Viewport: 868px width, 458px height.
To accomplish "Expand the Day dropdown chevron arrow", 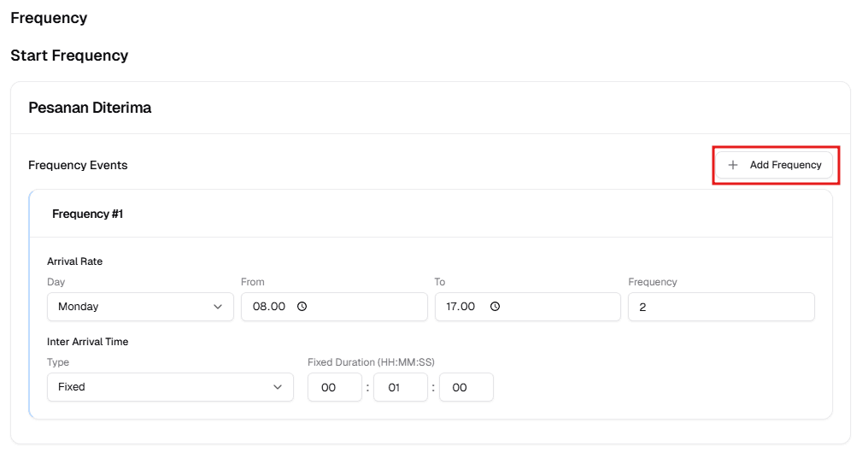I will pos(218,307).
